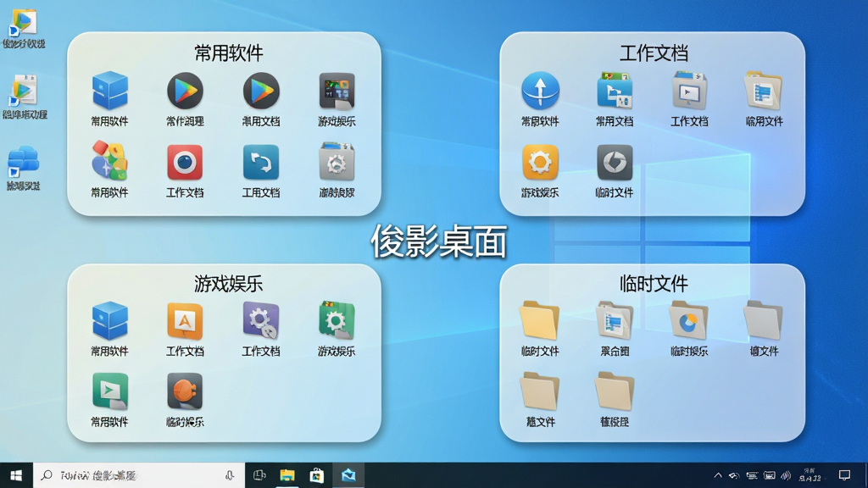This screenshot has height=488, width=868.
Task: Click the 常用软件 group title
Action: [x=229, y=53]
